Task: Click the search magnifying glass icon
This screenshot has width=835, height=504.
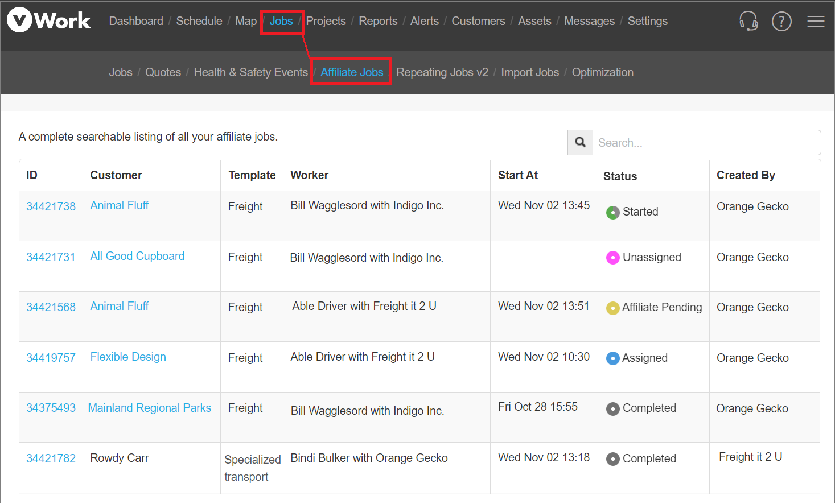Action: (x=579, y=142)
